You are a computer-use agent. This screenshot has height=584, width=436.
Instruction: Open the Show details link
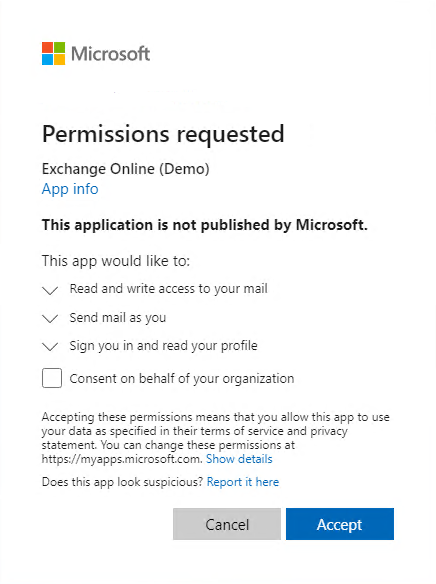(x=239, y=459)
